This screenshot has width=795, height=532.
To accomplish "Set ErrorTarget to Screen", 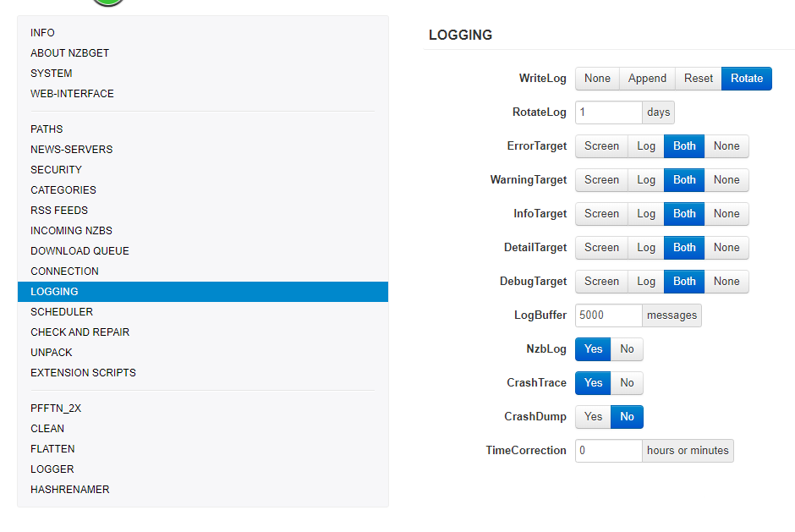I will (601, 146).
